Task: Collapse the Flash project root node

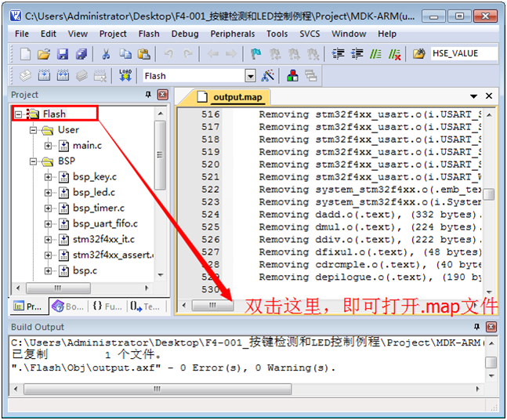Action: coord(19,114)
